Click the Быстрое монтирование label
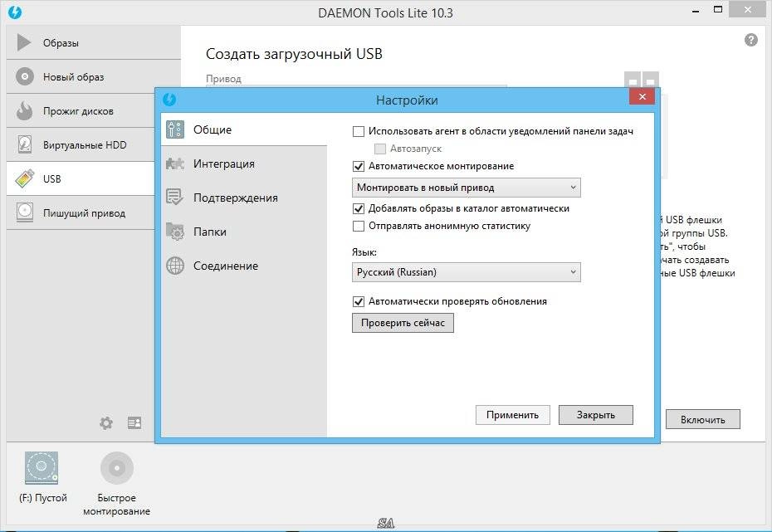772x532 pixels. (x=117, y=505)
